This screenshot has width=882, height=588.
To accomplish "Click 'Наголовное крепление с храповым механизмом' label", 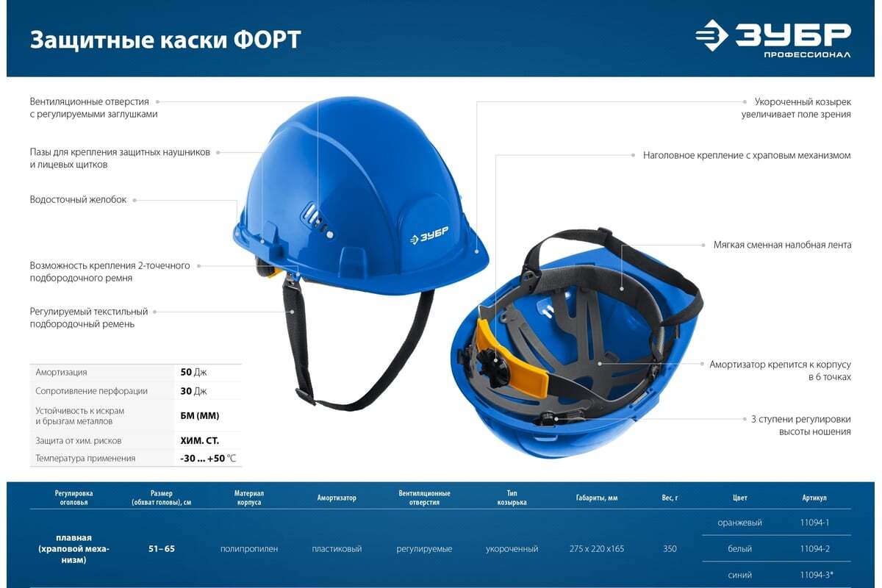I will [747, 155].
